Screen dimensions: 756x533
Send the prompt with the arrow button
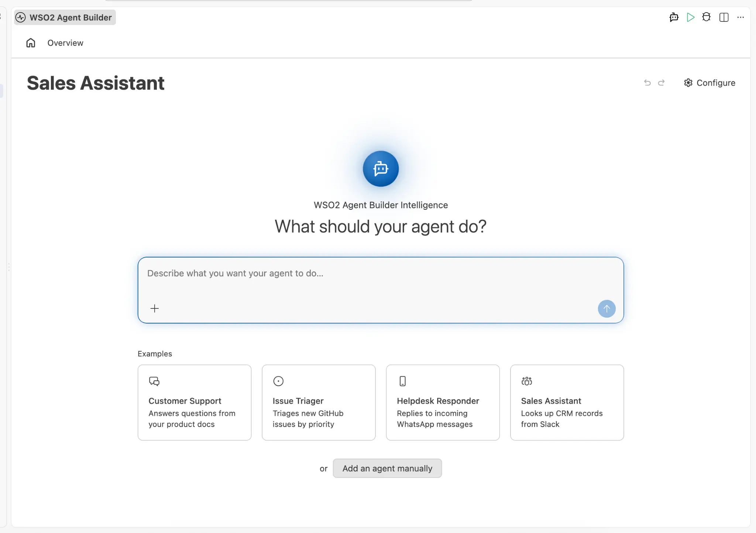606,308
